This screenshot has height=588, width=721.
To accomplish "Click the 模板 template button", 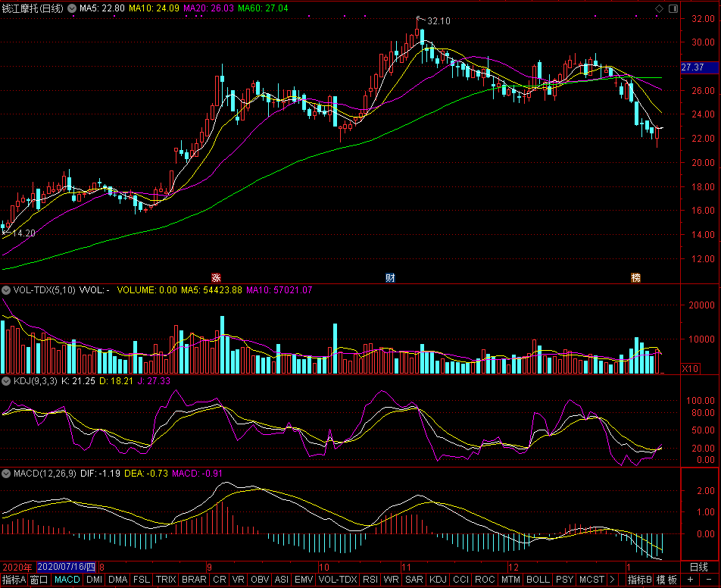I will [666, 580].
